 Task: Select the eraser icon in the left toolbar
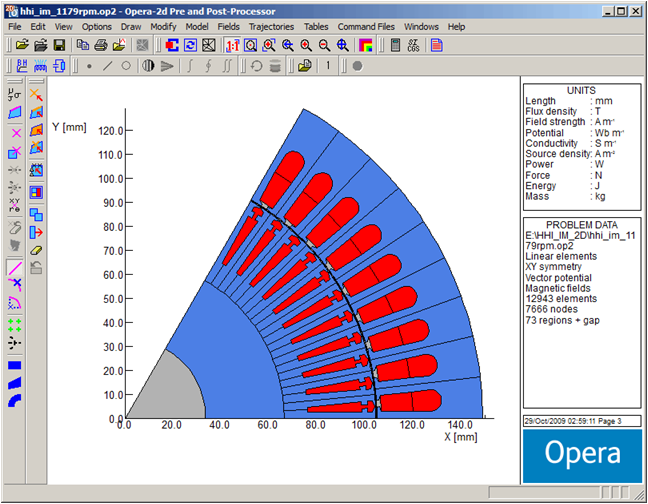pos(37,250)
